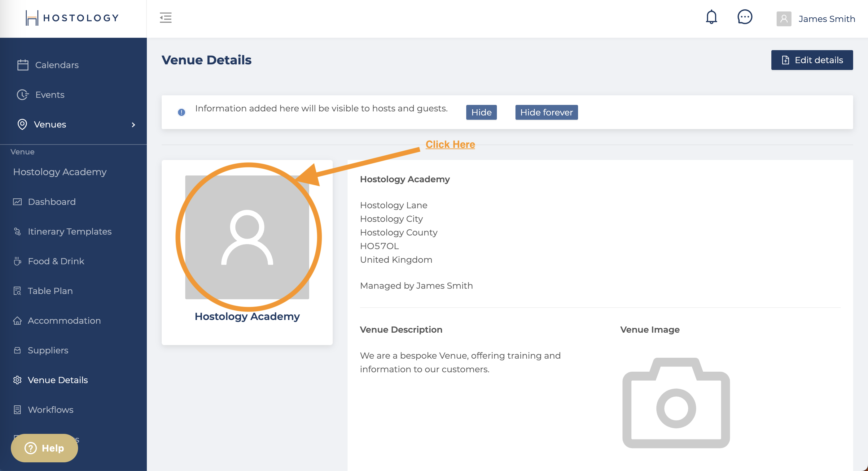
Task: Click the info alert icon in banner
Action: [181, 112]
